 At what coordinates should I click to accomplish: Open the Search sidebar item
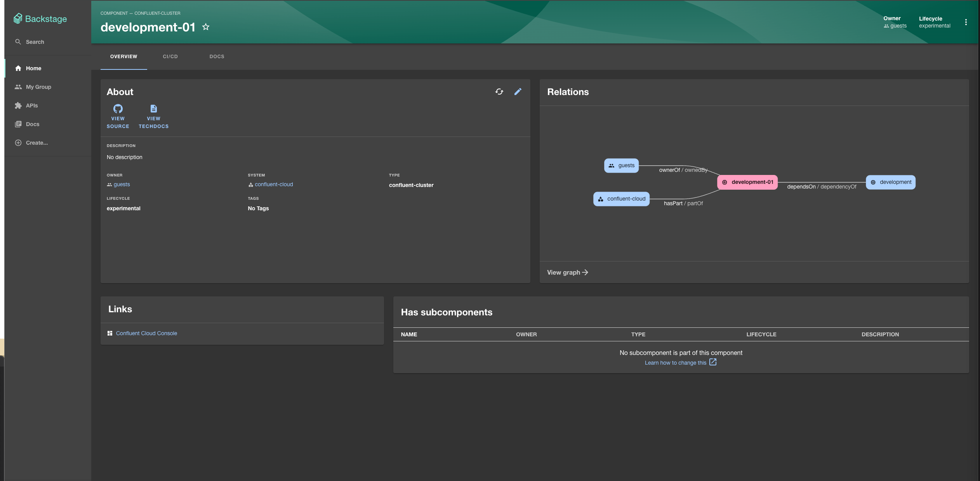pyautogui.click(x=30, y=42)
